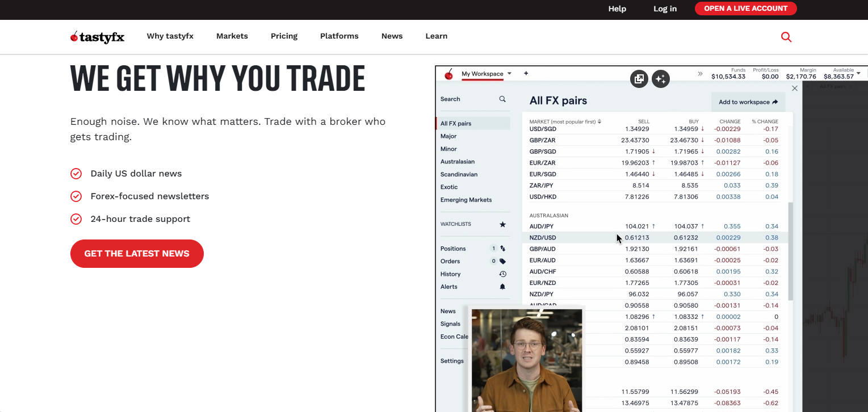Select the USD/HKD row
Image resolution: width=868 pixels, height=412 pixels.
coord(654,197)
